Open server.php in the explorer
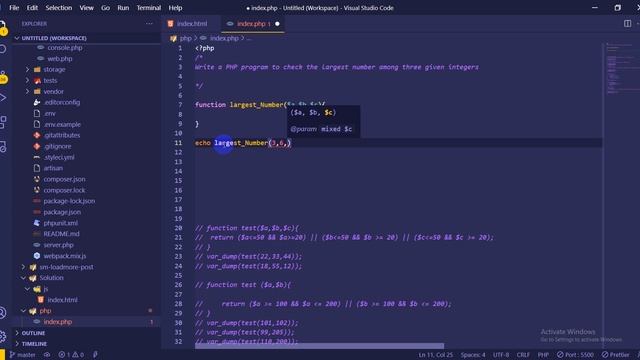The image size is (640, 360). click(x=58, y=245)
